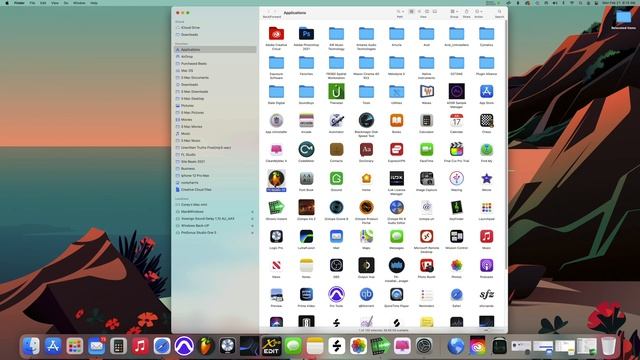Open the View menu in the menu bar

pyautogui.click(x=55, y=3)
